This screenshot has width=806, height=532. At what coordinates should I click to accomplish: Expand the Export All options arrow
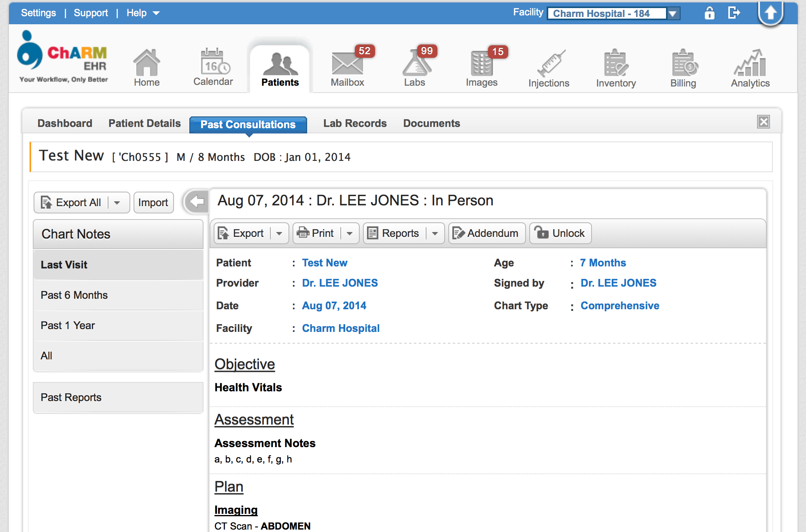click(x=118, y=202)
